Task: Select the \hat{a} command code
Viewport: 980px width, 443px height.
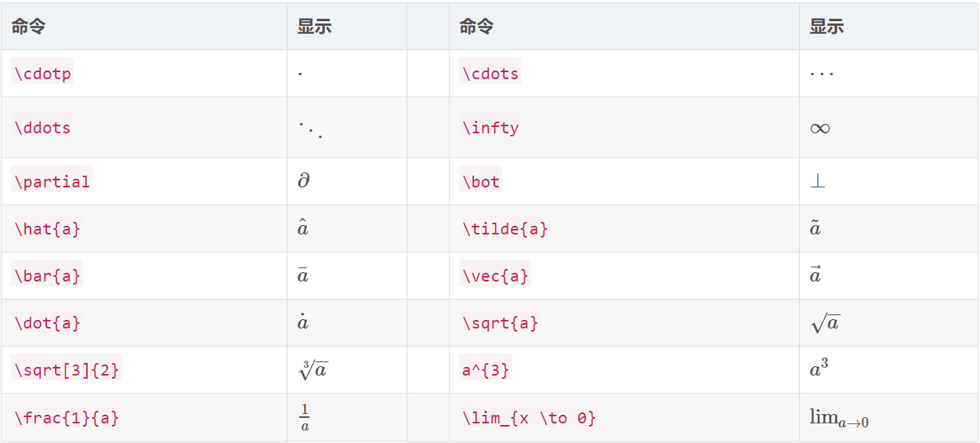Action: [47, 229]
